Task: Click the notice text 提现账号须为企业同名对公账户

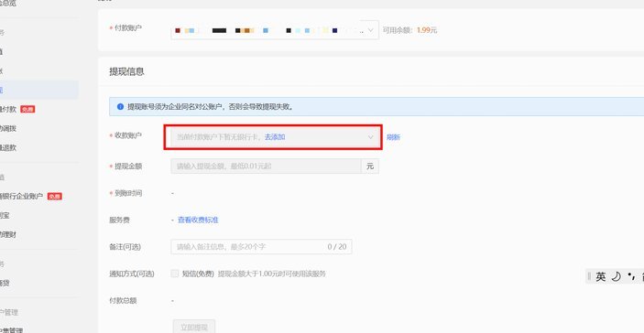Action: [x=175, y=107]
